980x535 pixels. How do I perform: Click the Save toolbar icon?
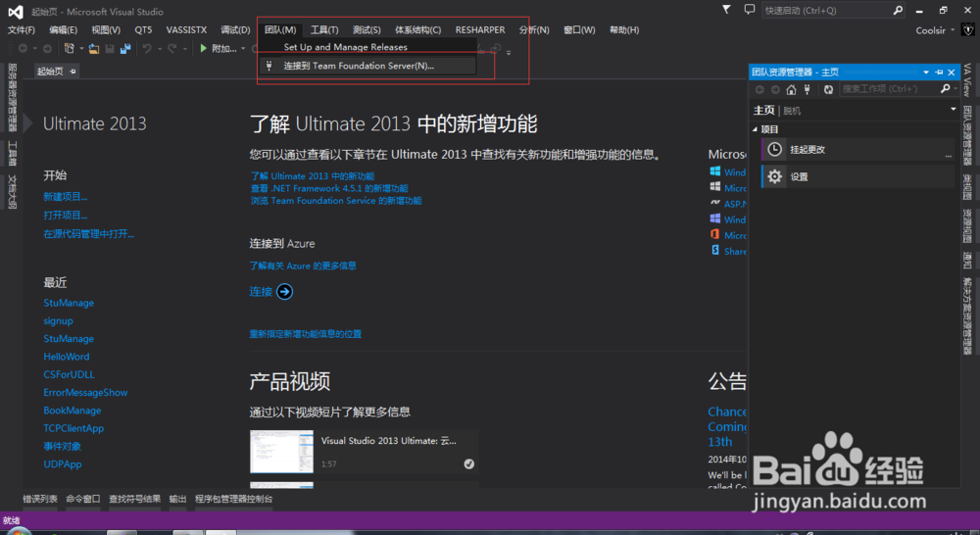pos(110,48)
